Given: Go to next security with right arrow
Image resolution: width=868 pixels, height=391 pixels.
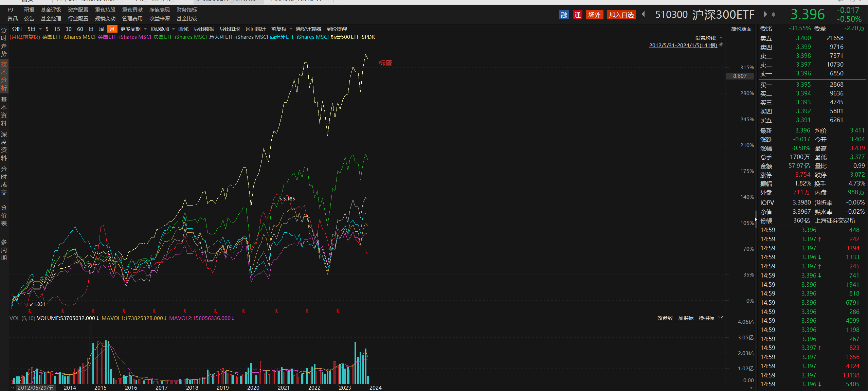Looking at the screenshot, I should 765,14.
